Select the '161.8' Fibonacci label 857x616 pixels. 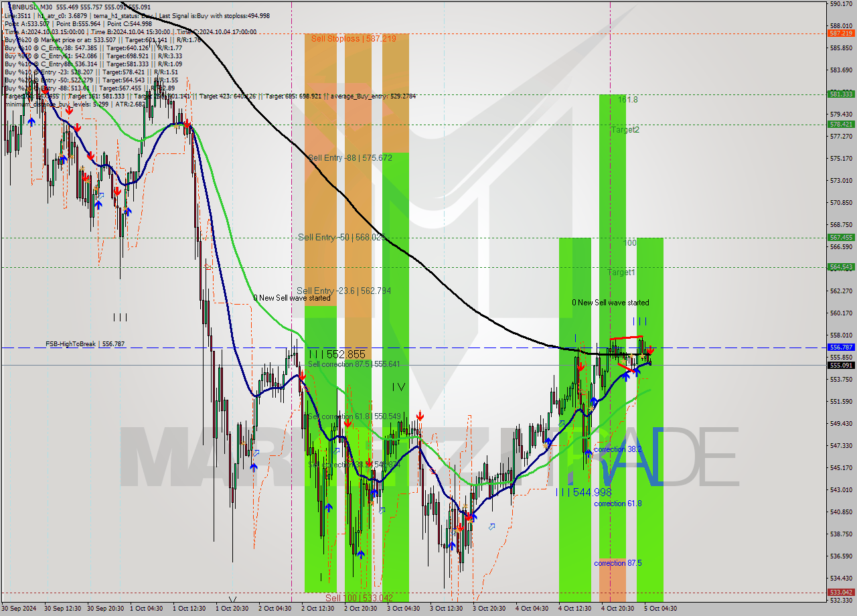[627, 100]
